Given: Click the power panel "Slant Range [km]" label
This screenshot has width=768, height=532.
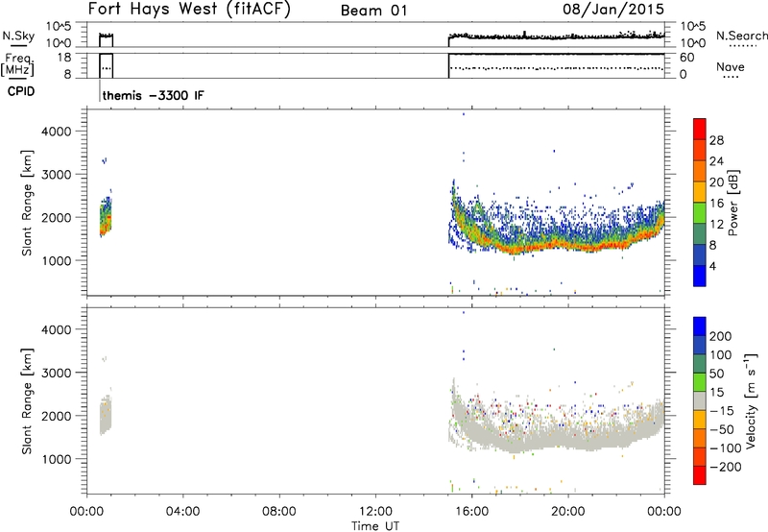Looking at the screenshot, I should (27, 203).
